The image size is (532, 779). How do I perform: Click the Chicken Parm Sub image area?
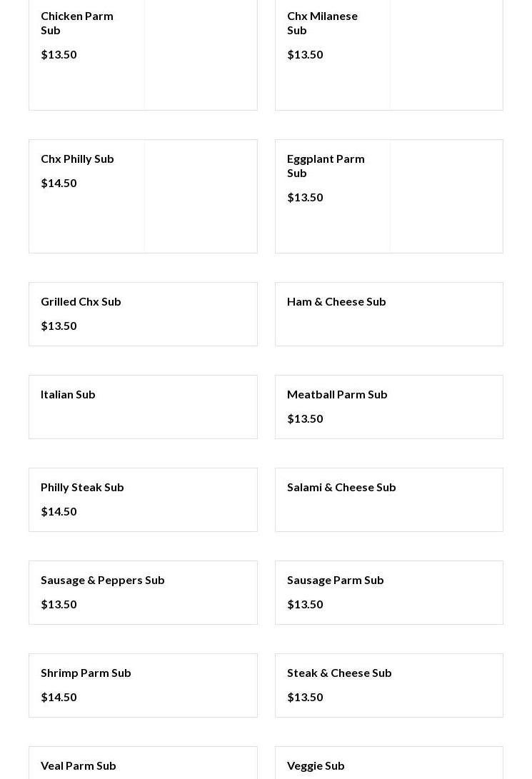pyautogui.click(x=201, y=54)
